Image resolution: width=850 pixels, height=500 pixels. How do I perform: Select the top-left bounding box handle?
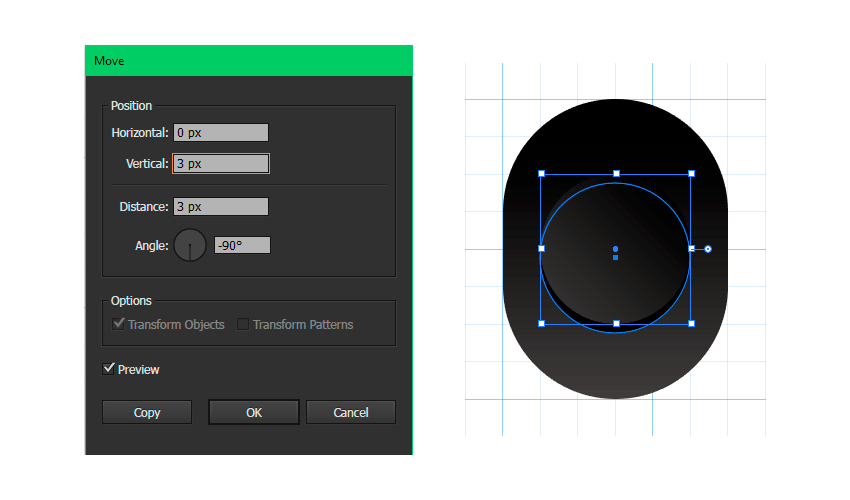541,174
